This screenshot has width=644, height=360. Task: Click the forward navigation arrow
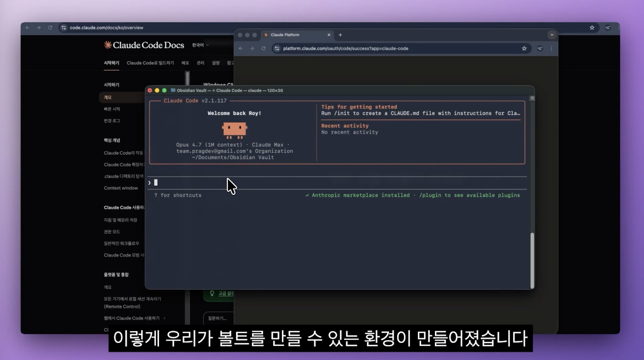point(39,28)
